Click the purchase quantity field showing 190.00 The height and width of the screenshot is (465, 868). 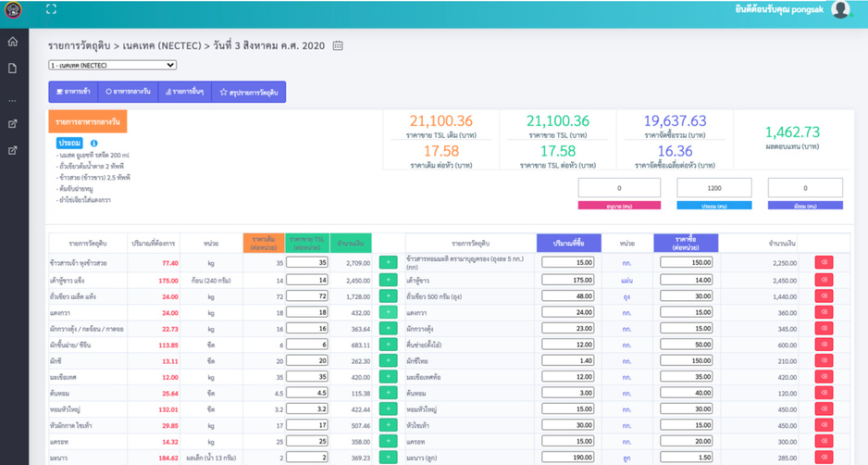click(x=568, y=458)
